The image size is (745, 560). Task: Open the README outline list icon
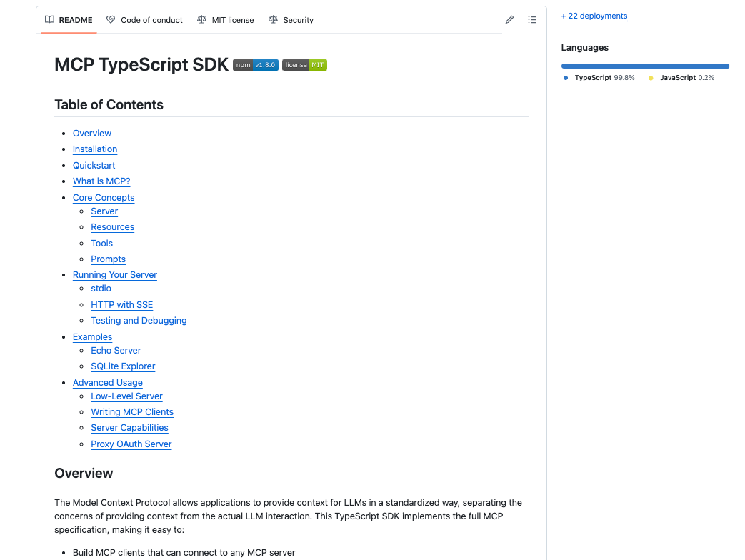[532, 19]
